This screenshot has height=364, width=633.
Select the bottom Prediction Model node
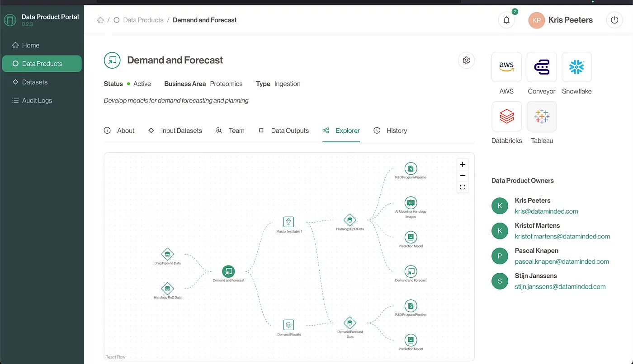coord(411,340)
